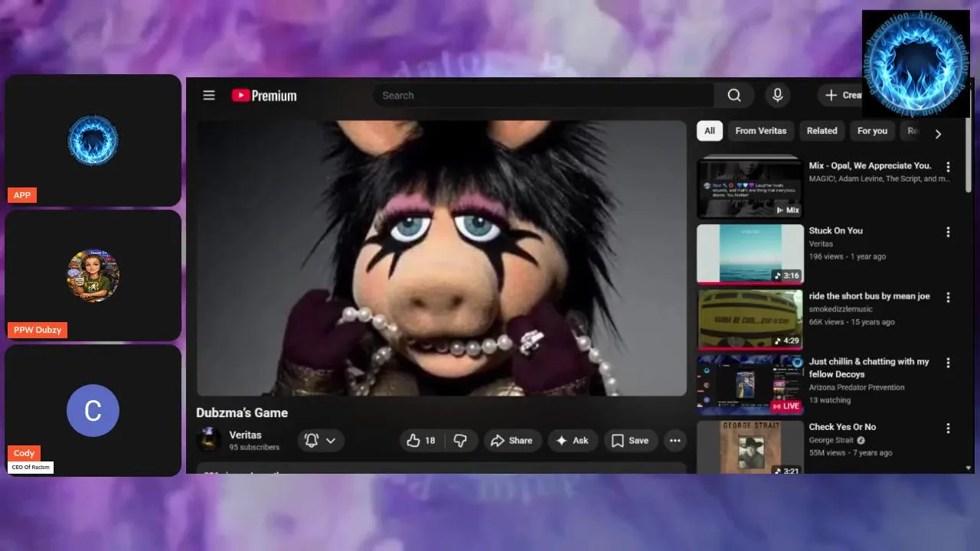Open Mix - Opal playlist thumbnail

tap(750, 188)
